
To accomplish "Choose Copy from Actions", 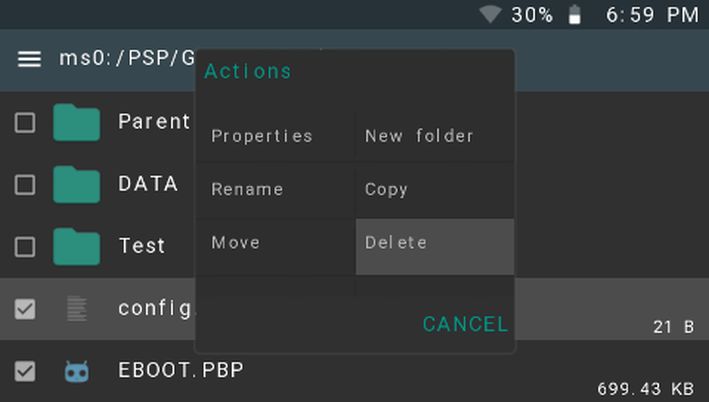I will tap(435, 190).
